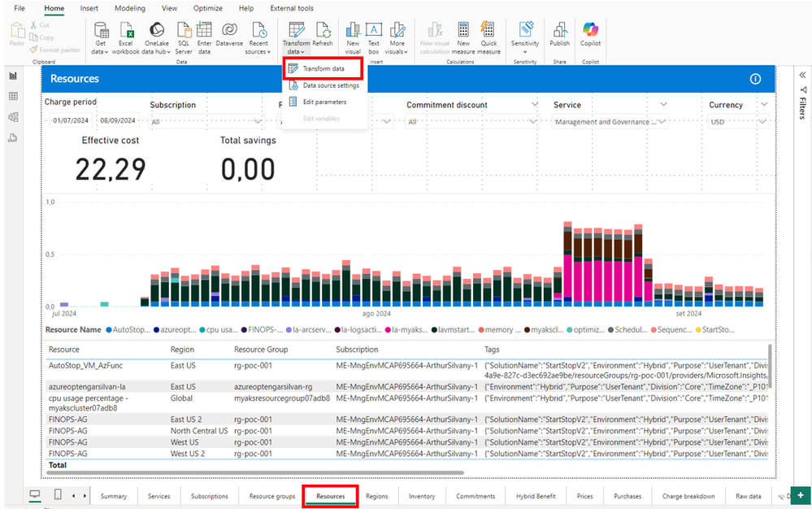Click the la-myaks pink legend marker
The height and width of the screenshot is (509, 812).
point(388,330)
